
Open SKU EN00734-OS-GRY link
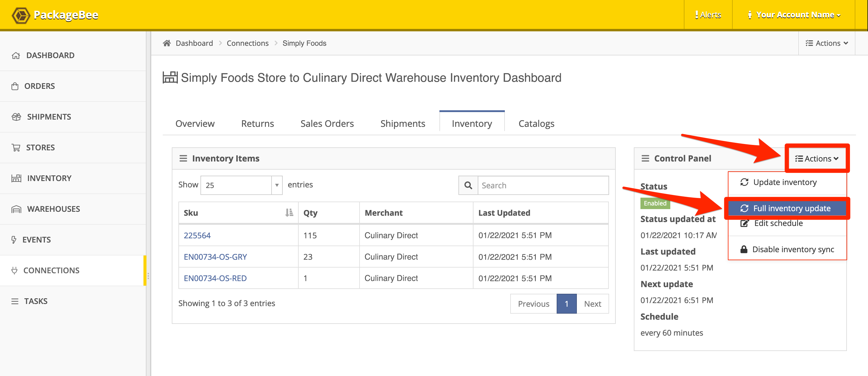click(x=215, y=257)
